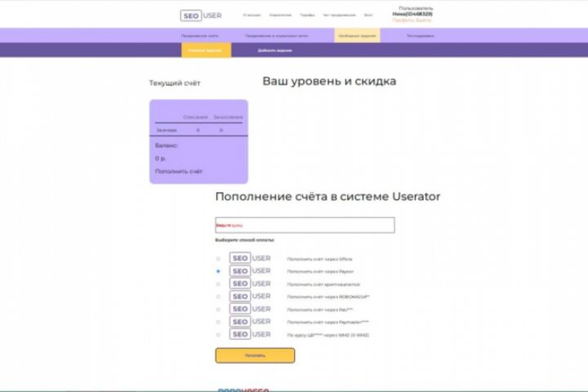Image resolution: width=588 pixels, height=392 pixels.
Task: Click the SEO USER logo in header
Action: pos(201,16)
